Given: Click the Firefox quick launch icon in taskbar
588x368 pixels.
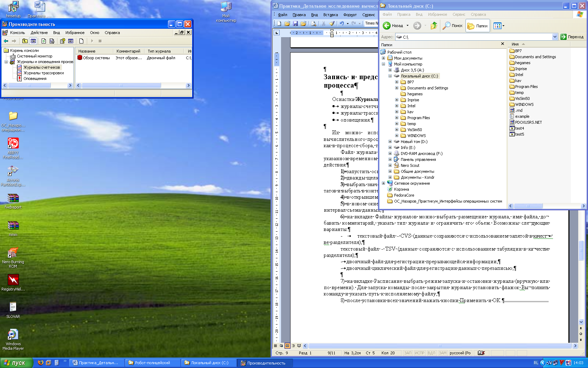Looking at the screenshot, I should point(41,363).
